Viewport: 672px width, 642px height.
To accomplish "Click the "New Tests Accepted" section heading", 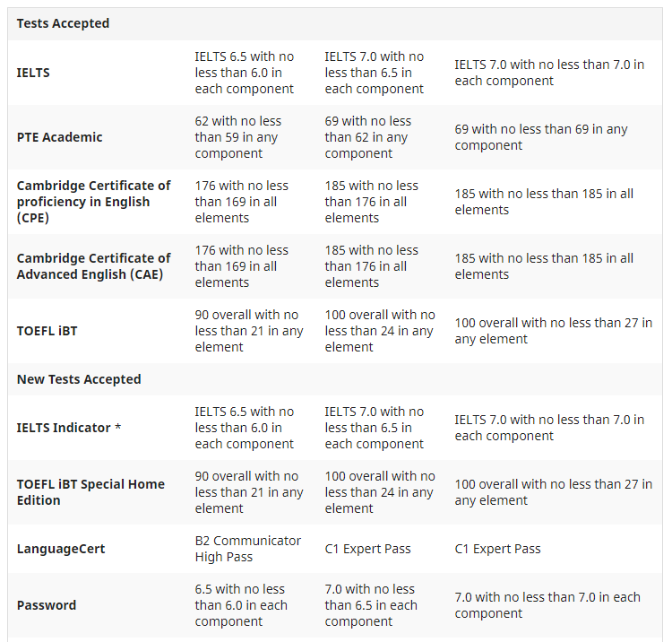I will [x=79, y=379].
